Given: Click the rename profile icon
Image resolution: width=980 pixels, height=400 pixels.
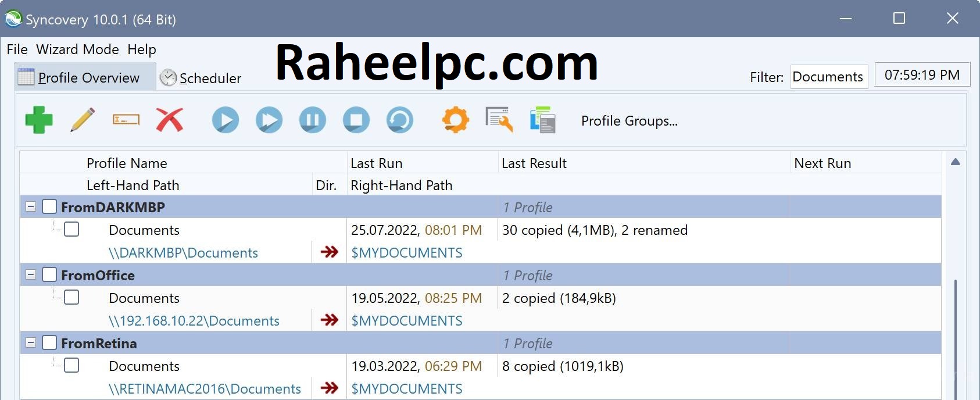Looking at the screenshot, I should [x=126, y=120].
